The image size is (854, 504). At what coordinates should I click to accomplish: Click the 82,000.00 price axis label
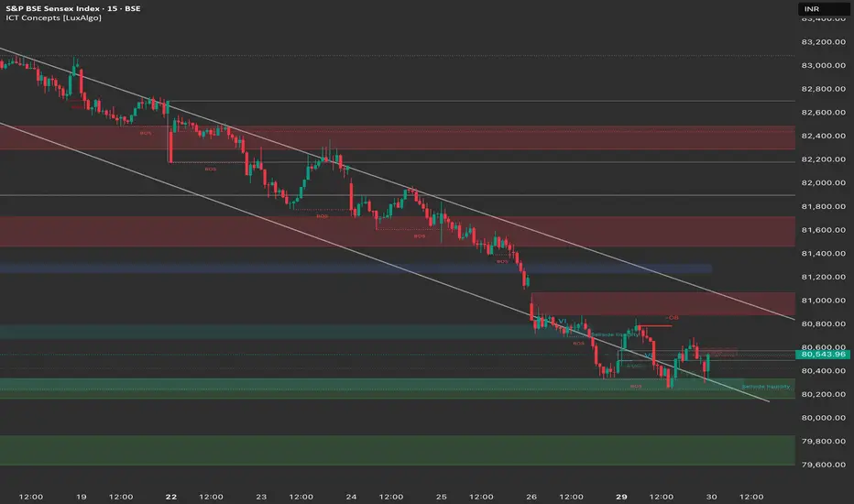click(822, 183)
